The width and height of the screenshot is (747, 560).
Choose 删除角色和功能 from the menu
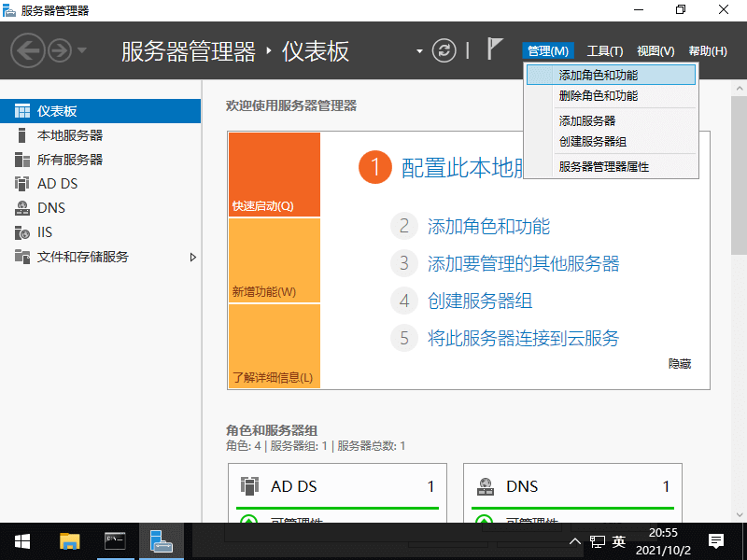point(611,96)
